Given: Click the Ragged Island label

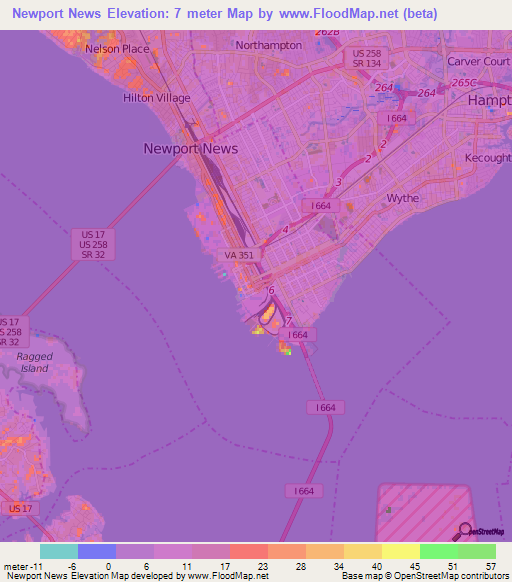Looking at the screenshot, I should [x=35, y=362].
